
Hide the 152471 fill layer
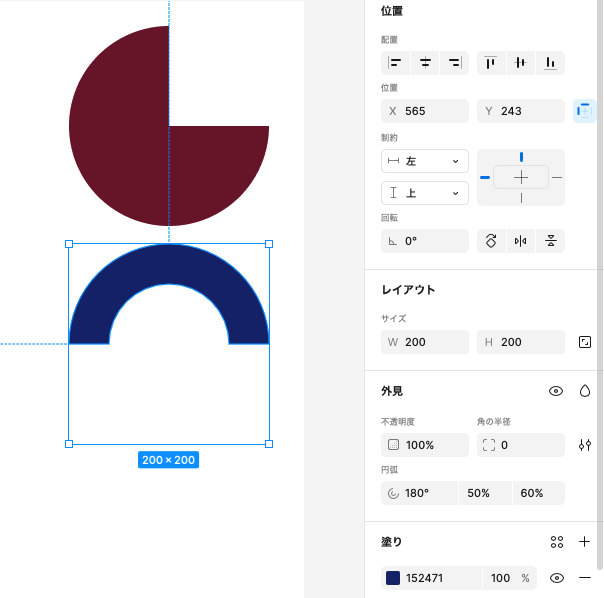(x=557, y=578)
